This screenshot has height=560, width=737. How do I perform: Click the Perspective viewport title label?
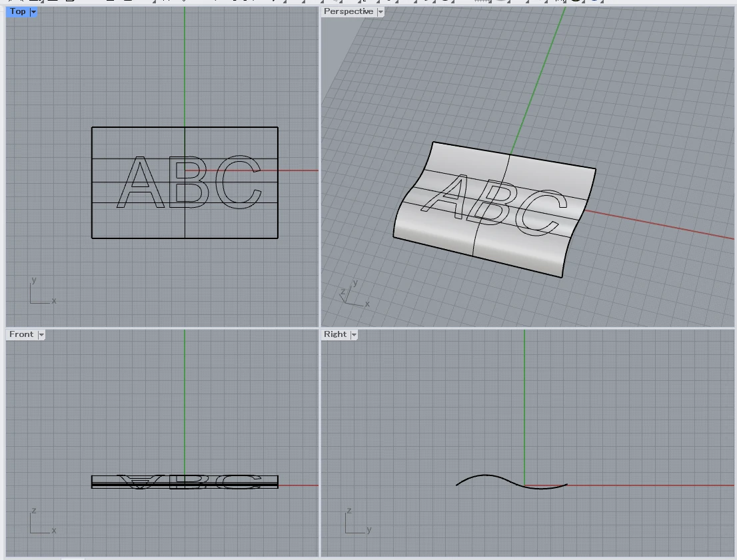(x=349, y=11)
